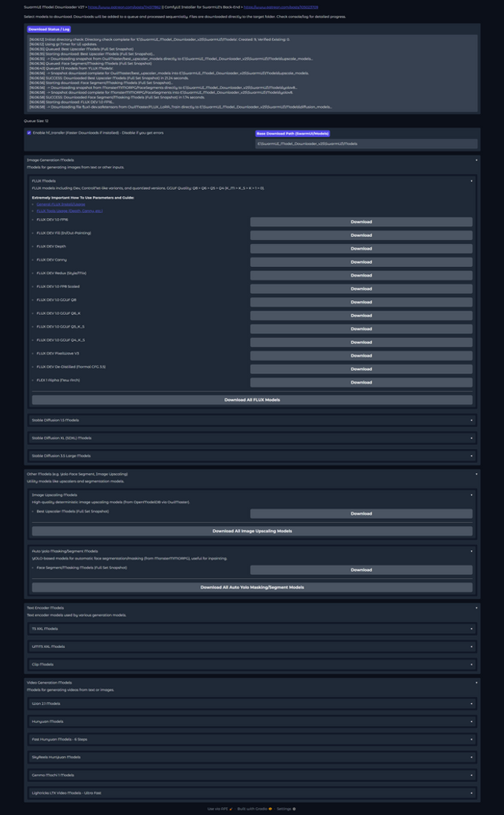
Task: Expand T5 XXL Models accordion
Action: pos(252,628)
